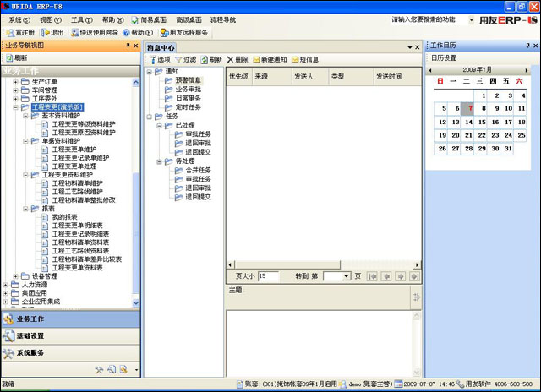The height and width of the screenshot is (392, 541).
Task: Click the tools icon at the navigation panel bottom
Action: [x=100, y=370]
